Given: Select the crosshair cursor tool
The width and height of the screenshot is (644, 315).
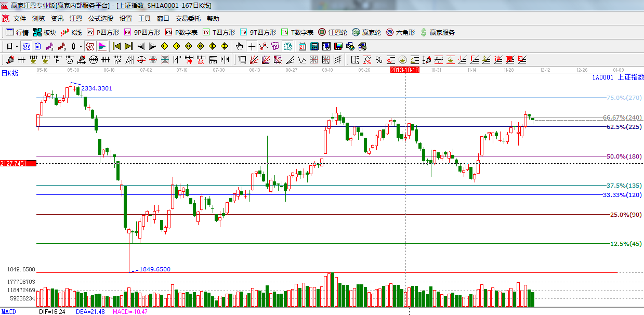Looking at the screenshot, I should pyautogui.click(x=252, y=46).
